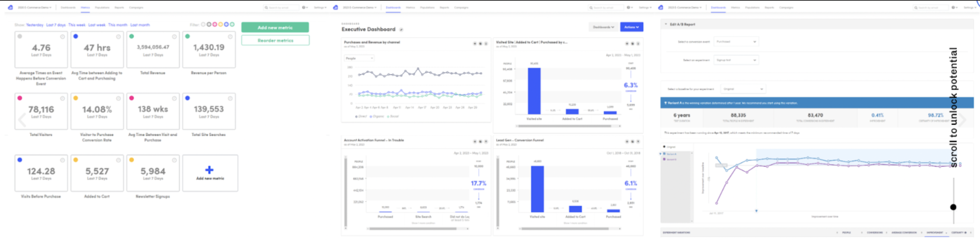Click the blue filter color circle
Viewport: 980px width, 241px height.
point(226,25)
